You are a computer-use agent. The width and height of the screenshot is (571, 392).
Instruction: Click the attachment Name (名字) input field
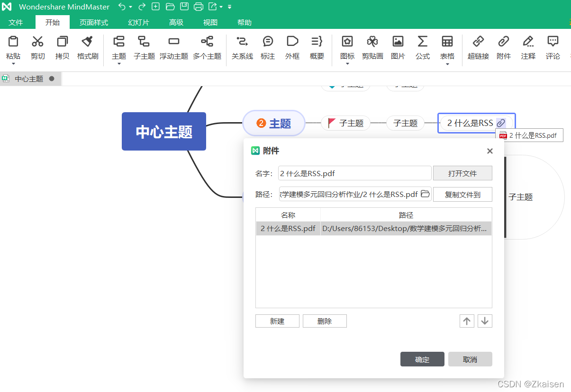pyautogui.click(x=355, y=173)
